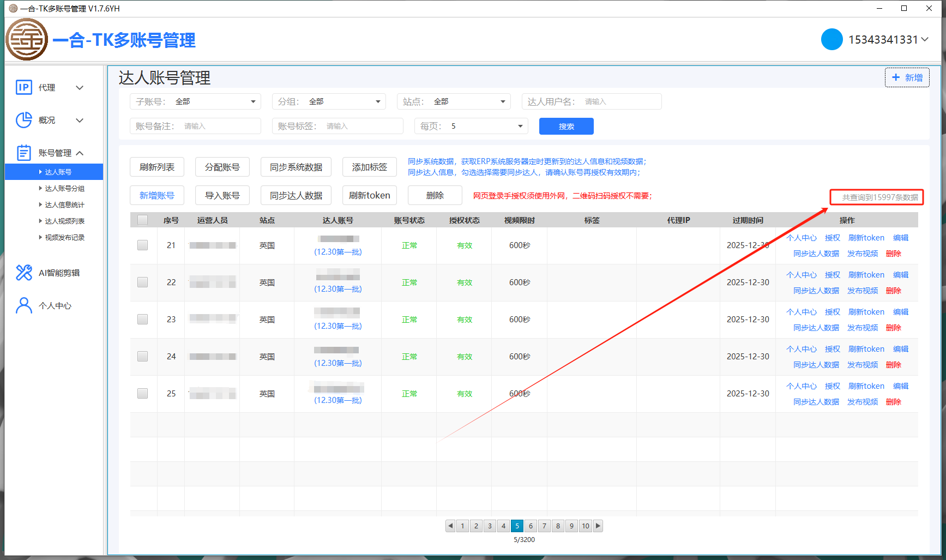Click the blue 搜索 button
Screen dimensions: 946x560
[567, 126]
